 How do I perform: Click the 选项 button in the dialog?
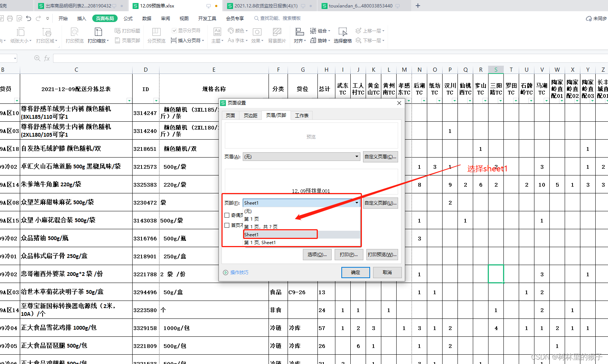tap(317, 254)
